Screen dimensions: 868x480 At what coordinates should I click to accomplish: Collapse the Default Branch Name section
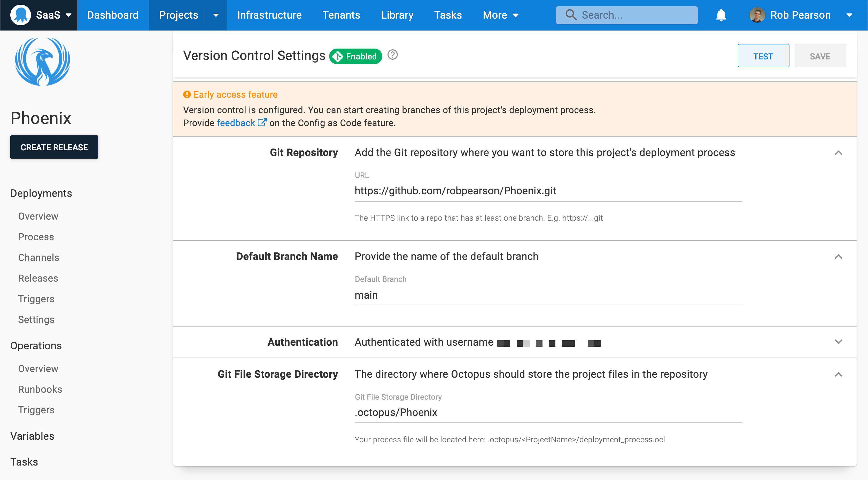point(839,257)
